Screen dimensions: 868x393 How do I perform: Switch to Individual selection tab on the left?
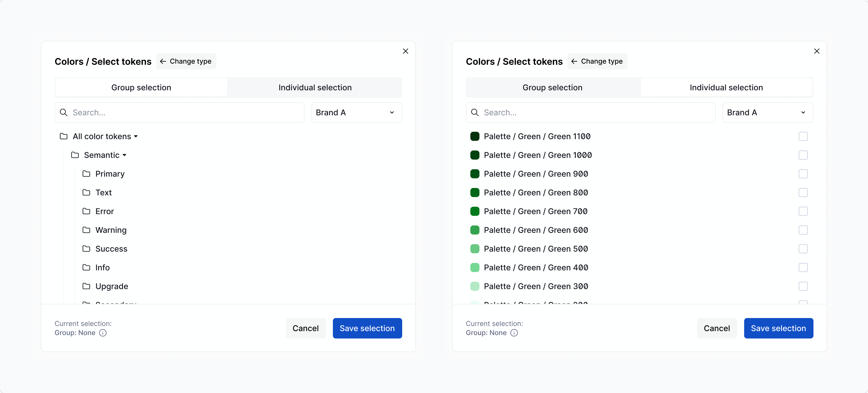coord(315,87)
